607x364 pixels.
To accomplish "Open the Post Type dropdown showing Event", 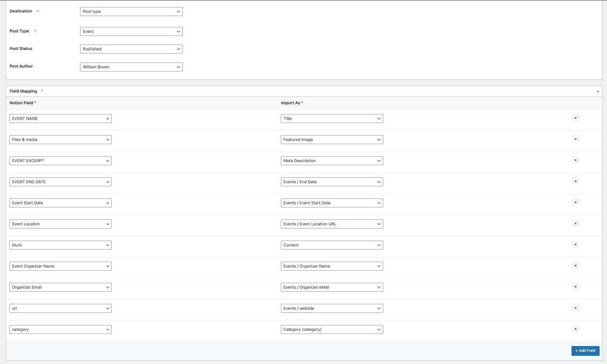I will pyautogui.click(x=131, y=31).
